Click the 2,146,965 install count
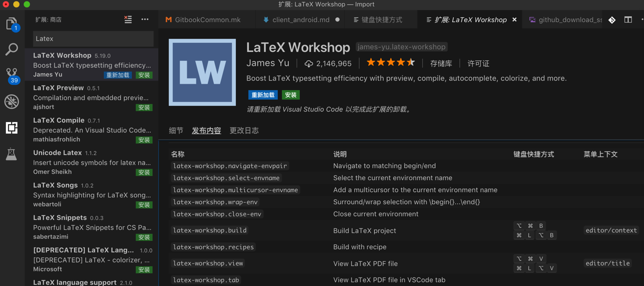 pyautogui.click(x=334, y=63)
